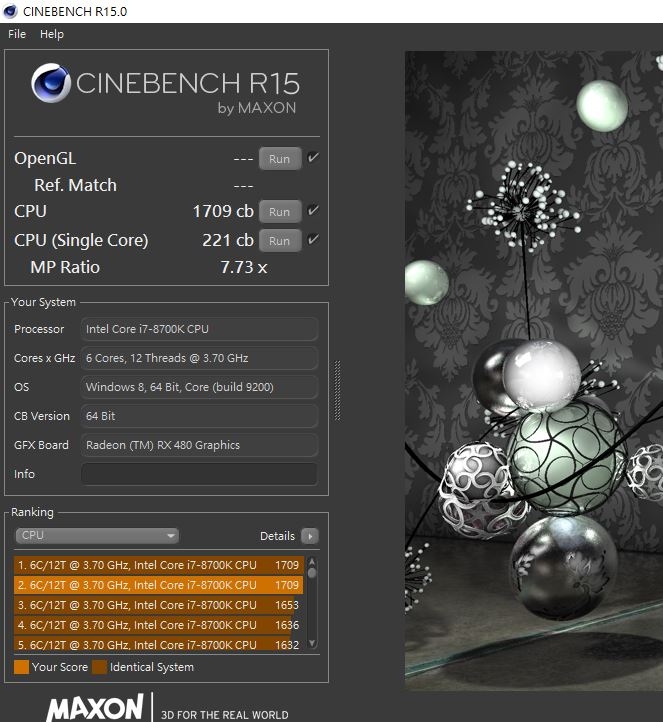Viewport: 663px width, 722px height.
Task: Toggle the OpenGL test checkbox
Action: 313,158
